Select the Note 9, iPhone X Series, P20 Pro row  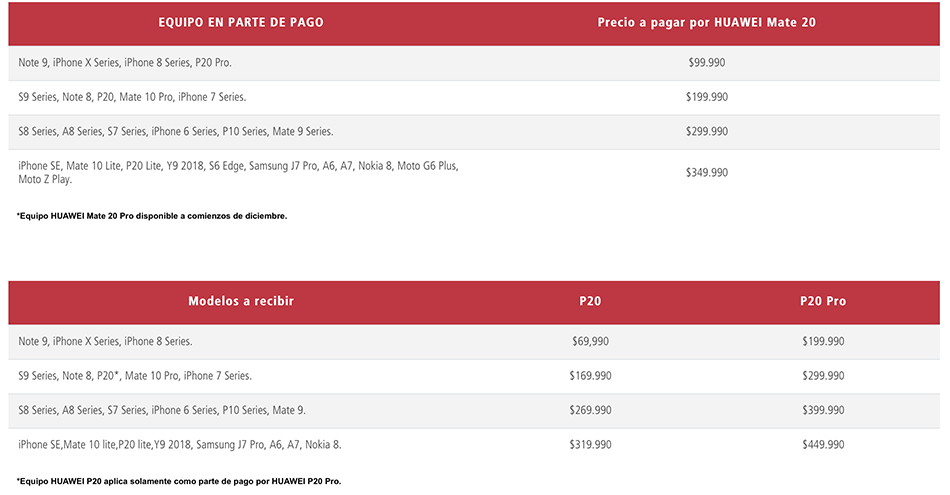474,63
